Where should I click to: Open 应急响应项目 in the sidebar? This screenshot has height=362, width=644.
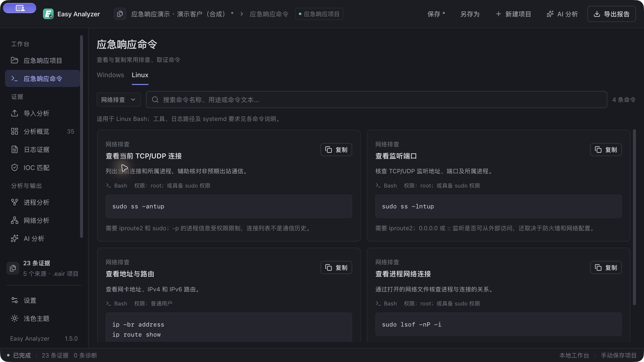coord(42,61)
